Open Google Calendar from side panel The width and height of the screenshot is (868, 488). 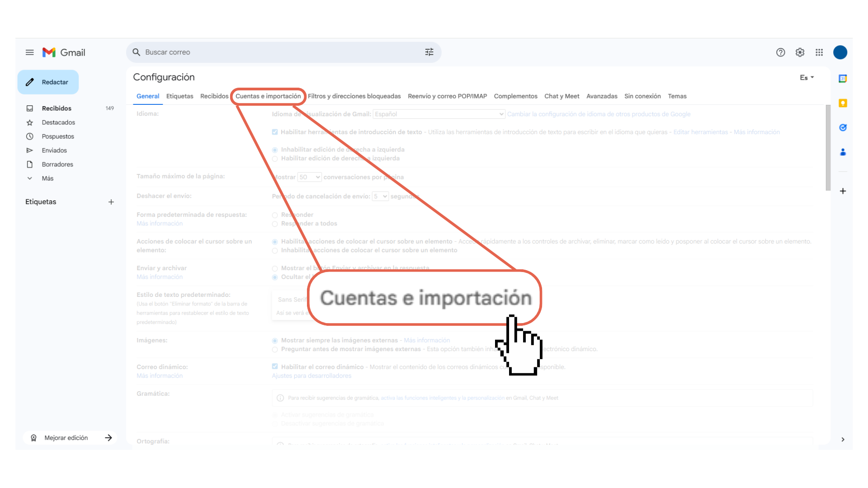point(843,78)
